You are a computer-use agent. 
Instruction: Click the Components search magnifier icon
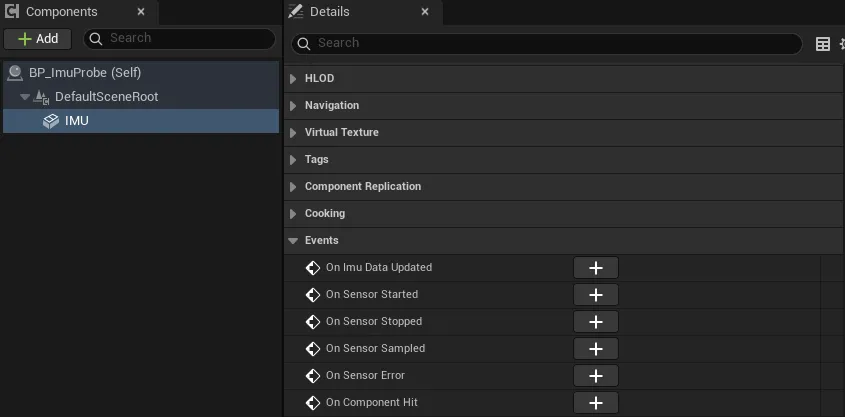[96, 38]
